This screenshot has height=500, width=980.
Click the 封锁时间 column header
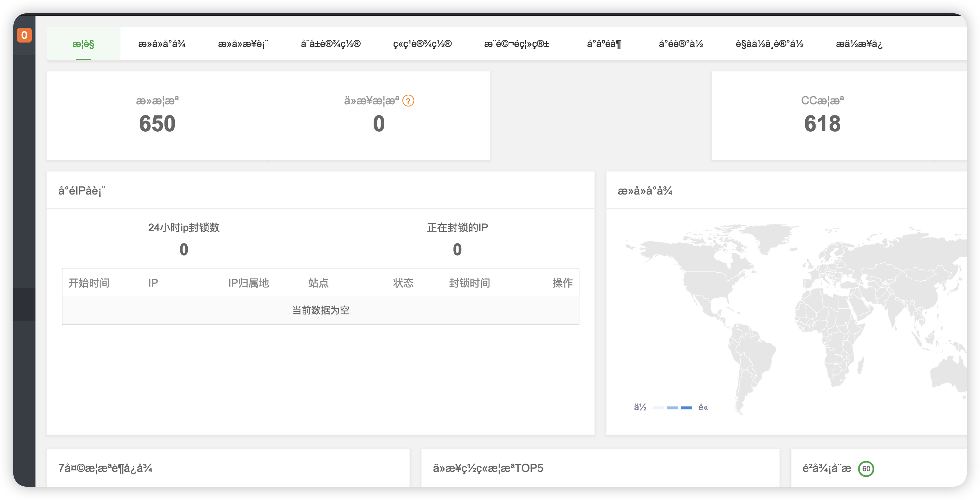click(469, 283)
